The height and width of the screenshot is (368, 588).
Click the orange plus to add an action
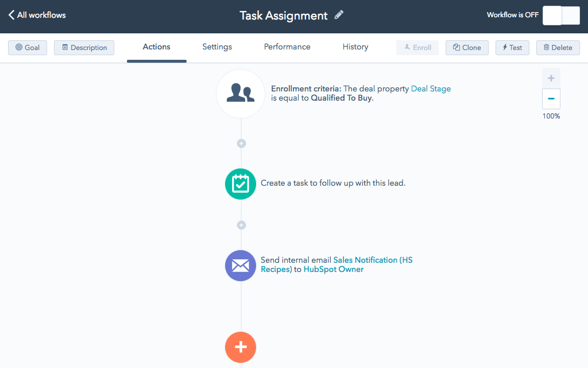[240, 347]
